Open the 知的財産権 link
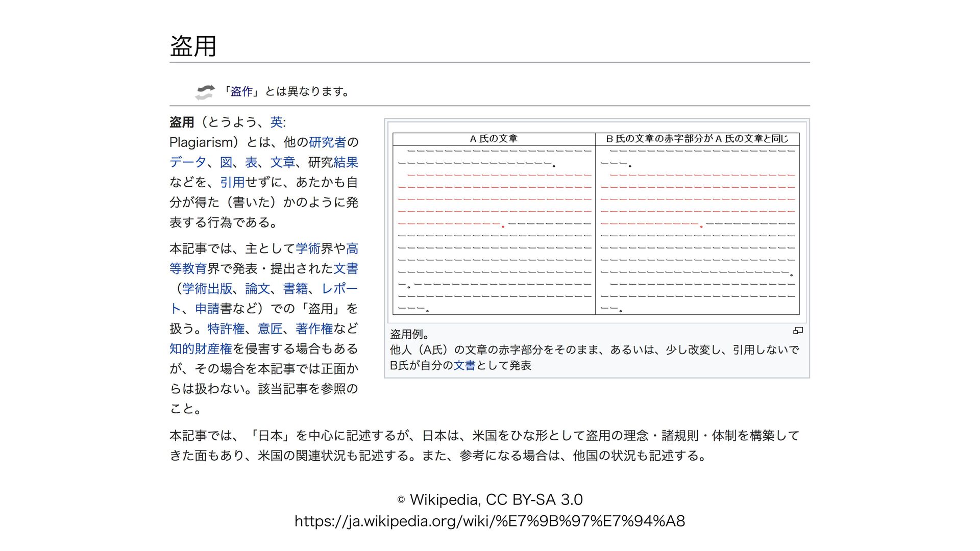The width and height of the screenshot is (980, 551). coord(201,348)
